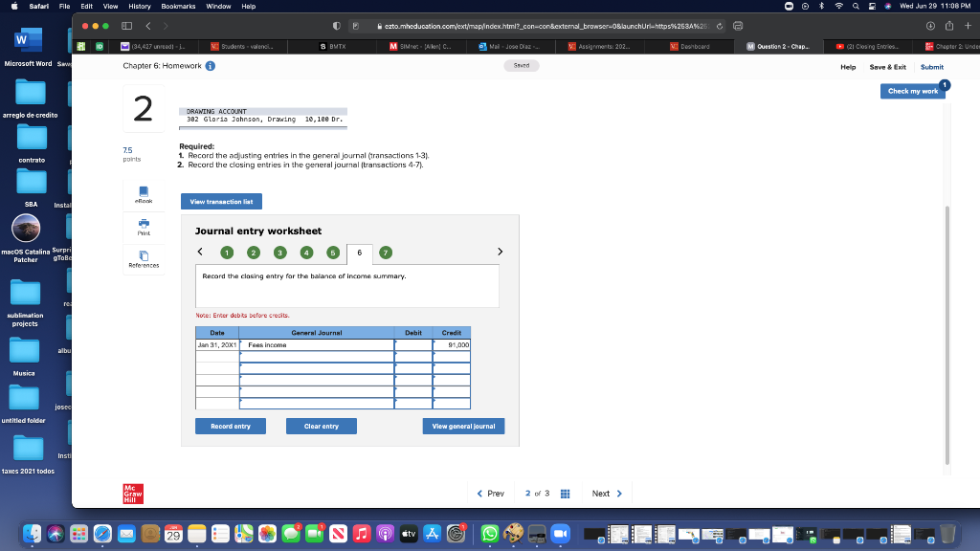
Task: Open Safari downloads icon
Action: (930, 26)
